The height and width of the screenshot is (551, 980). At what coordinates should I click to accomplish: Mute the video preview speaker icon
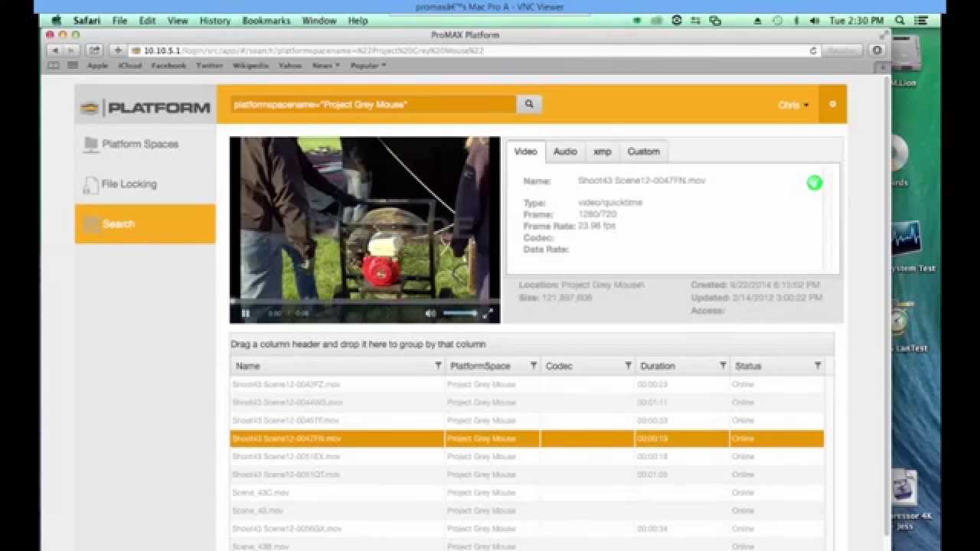430,313
